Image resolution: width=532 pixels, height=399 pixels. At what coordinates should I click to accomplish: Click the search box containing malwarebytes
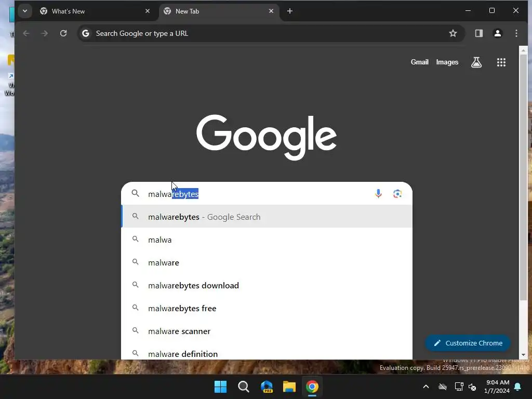[x=267, y=194]
